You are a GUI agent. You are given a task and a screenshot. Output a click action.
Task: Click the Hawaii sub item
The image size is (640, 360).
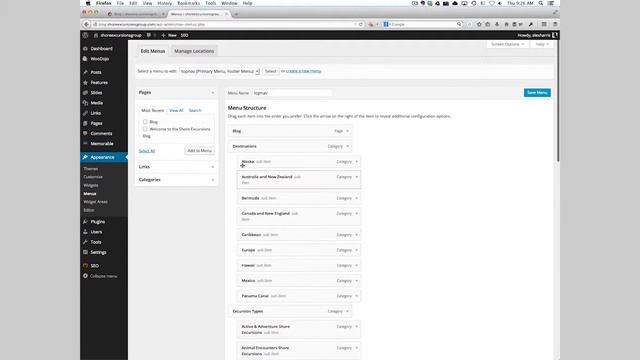[298, 265]
